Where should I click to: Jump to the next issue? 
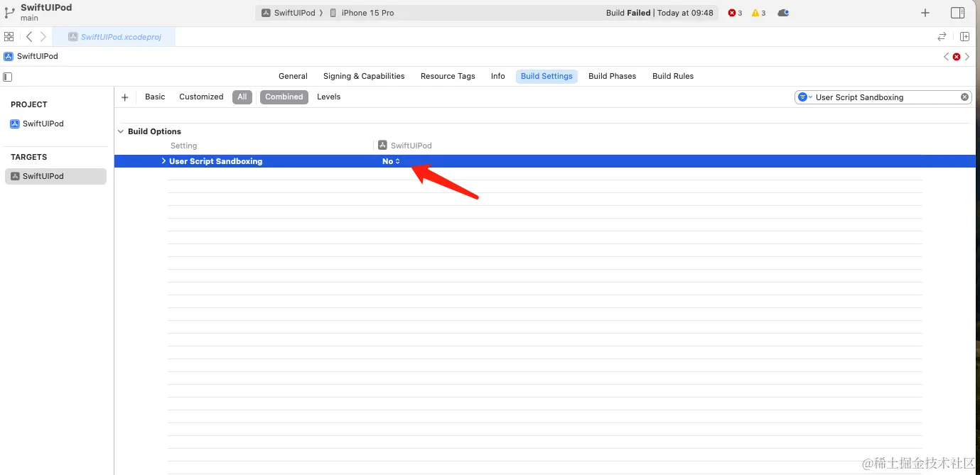coord(967,57)
